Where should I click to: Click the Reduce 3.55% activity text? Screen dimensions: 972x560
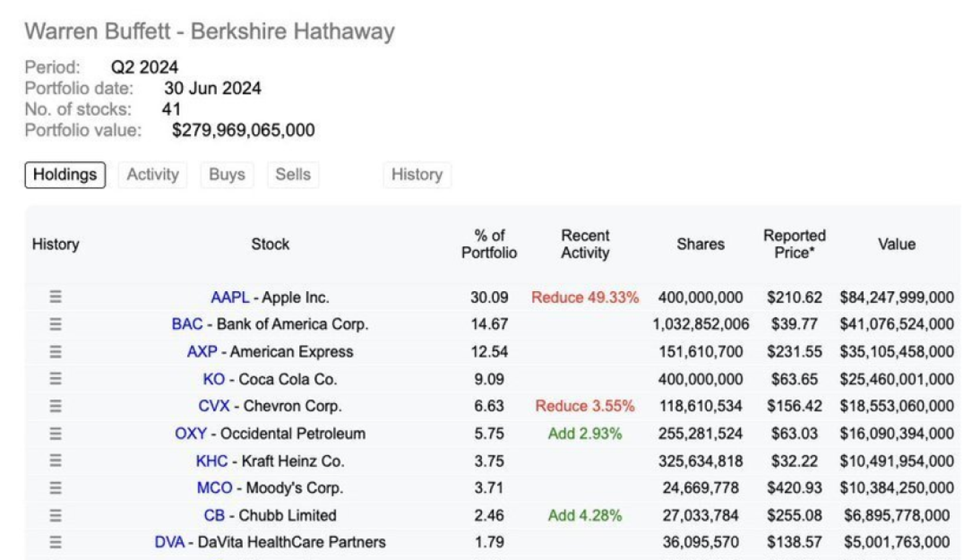(585, 406)
